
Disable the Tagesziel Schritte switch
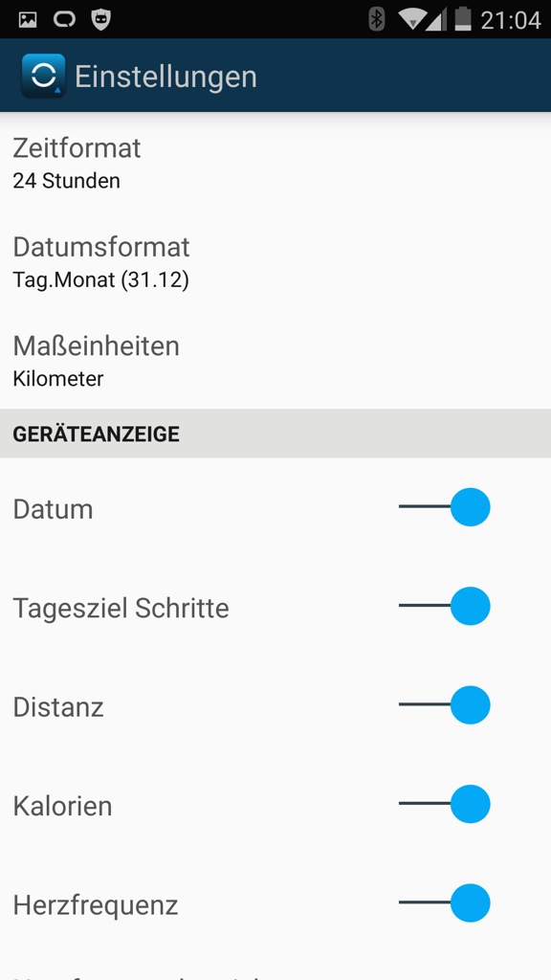point(444,606)
